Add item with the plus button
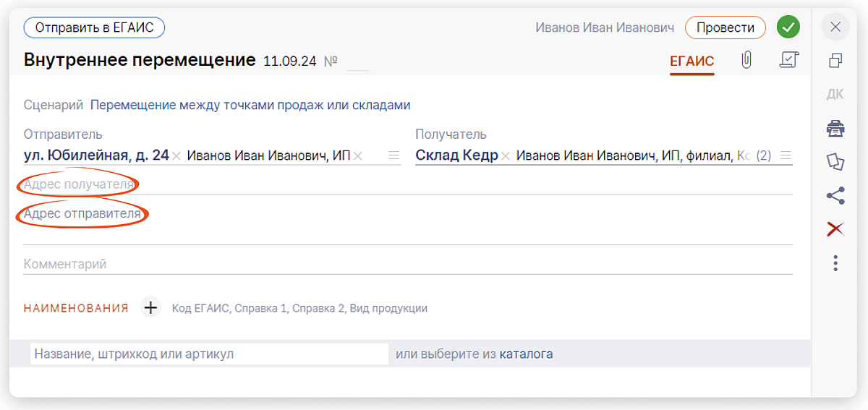 pos(150,308)
